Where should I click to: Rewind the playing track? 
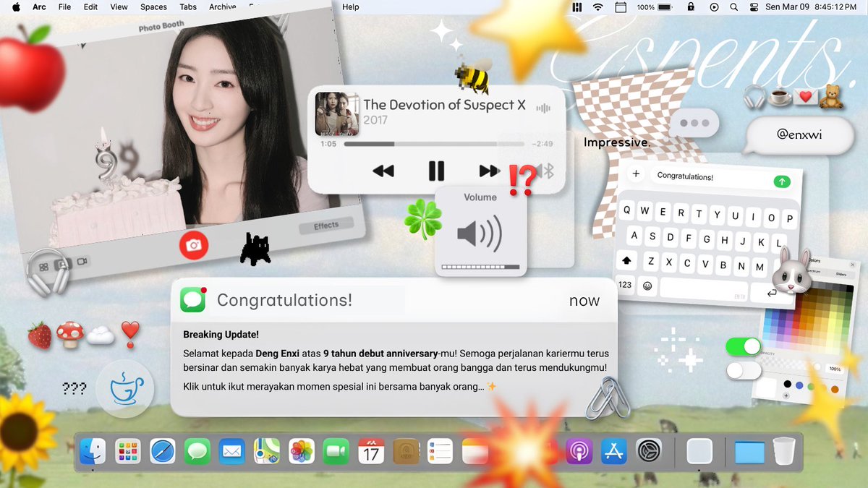point(383,171)
